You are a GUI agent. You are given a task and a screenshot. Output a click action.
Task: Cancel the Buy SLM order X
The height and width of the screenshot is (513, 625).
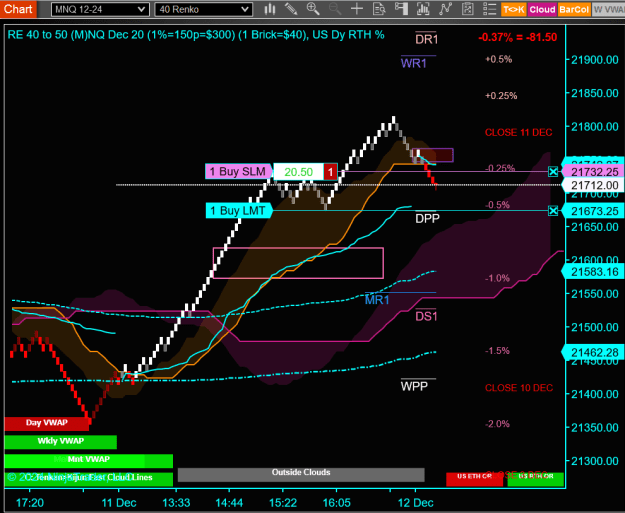pyautogui.click(x=553, y=172)
